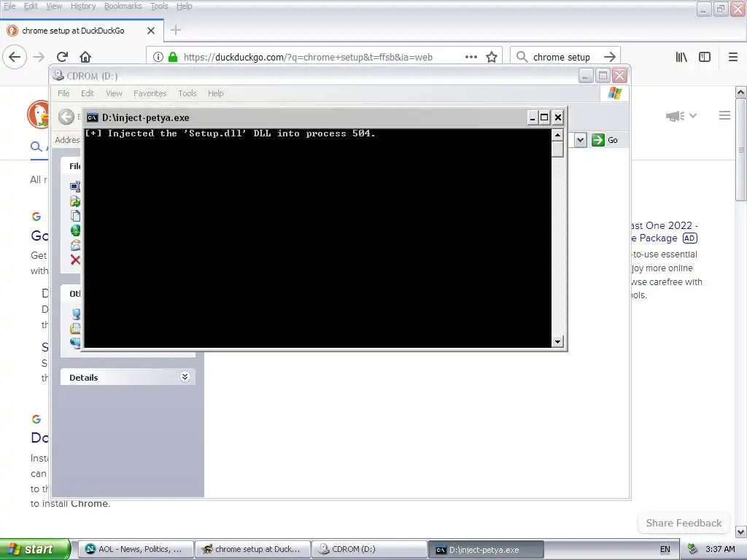This screenshot has width=747, height=560.
Task: Open the console window system menu icon
Action: (93, 117)
